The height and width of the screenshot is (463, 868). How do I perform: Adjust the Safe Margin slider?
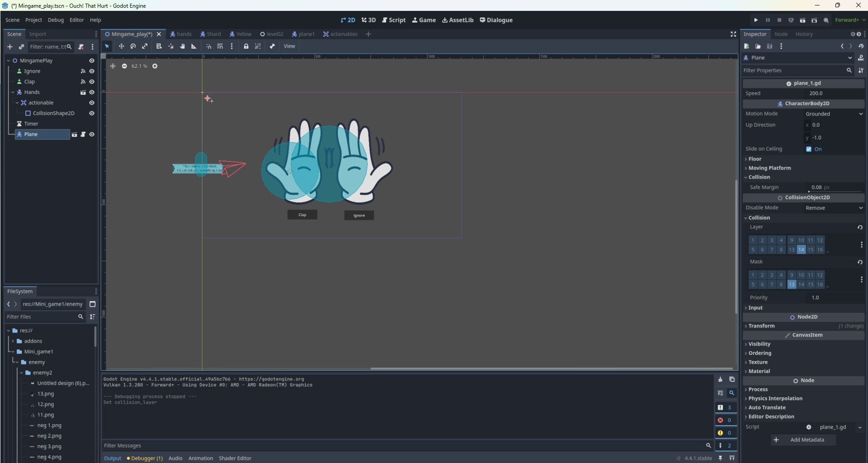834,191
